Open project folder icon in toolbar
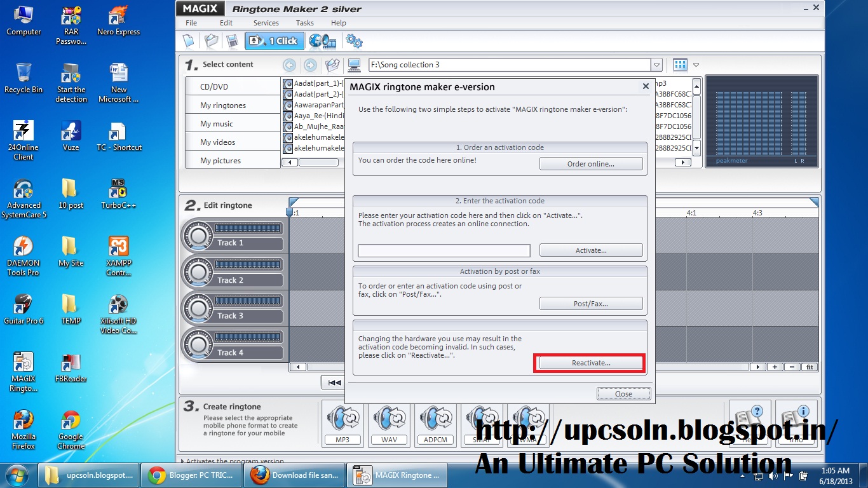868x488 pixels. point(211,41)
